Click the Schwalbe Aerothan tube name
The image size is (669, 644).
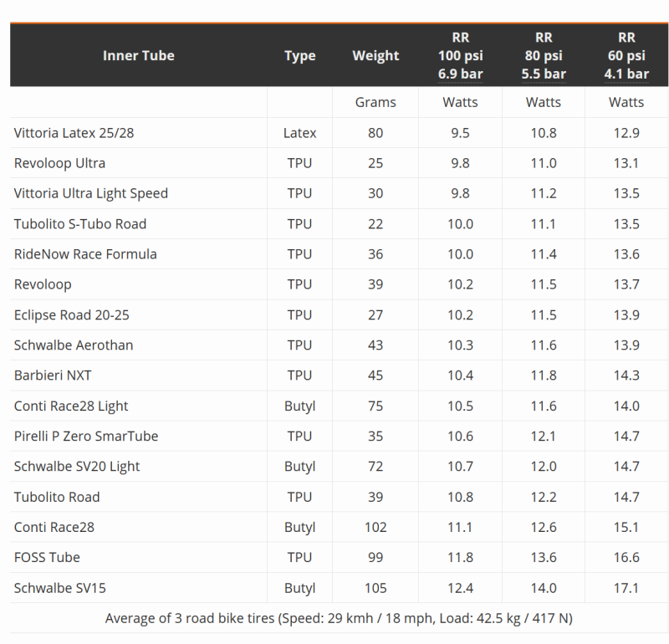[x=74, y=345]
